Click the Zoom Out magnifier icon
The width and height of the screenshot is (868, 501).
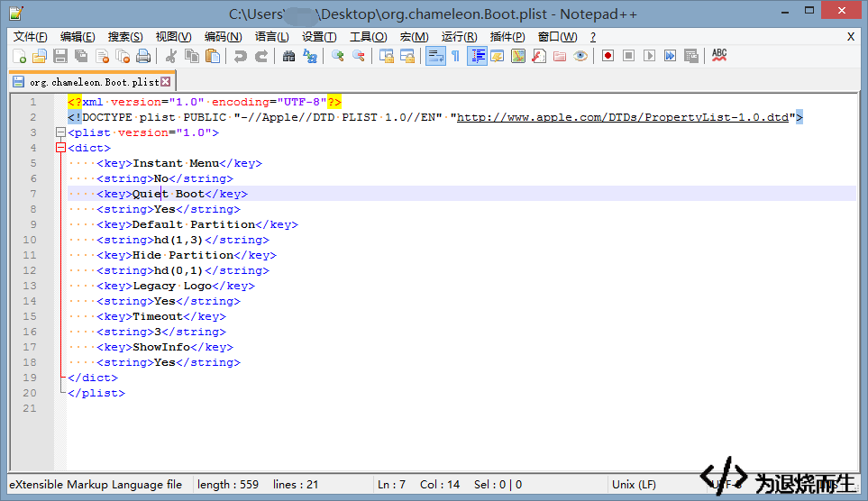point(359,56)
